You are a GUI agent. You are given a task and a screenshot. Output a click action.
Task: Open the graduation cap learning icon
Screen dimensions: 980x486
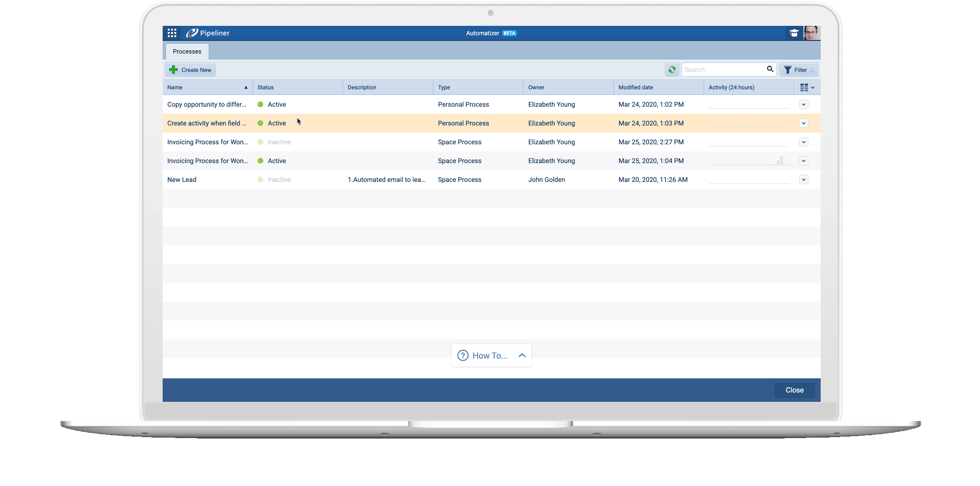[x=794, y=33]
